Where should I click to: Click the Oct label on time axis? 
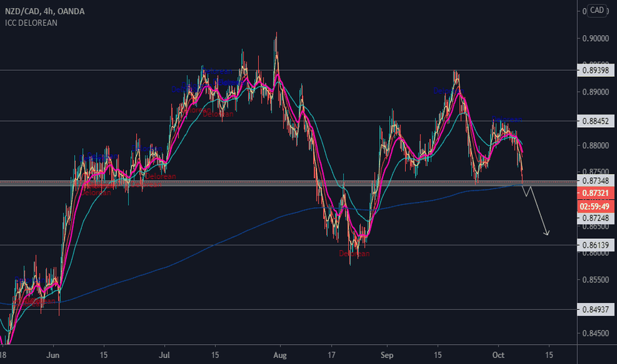coord(498,355)
